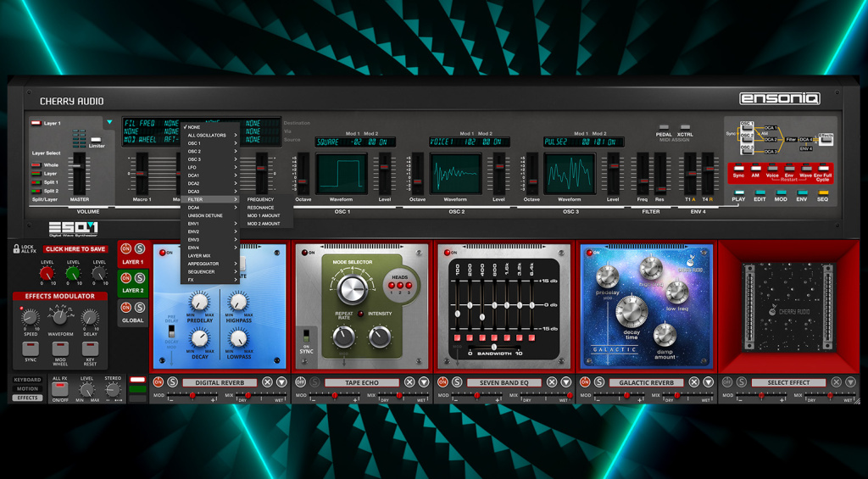Toggle the Env Full Cycle switch
Viewport: 868px width, 479px height.
coord(823,168)
